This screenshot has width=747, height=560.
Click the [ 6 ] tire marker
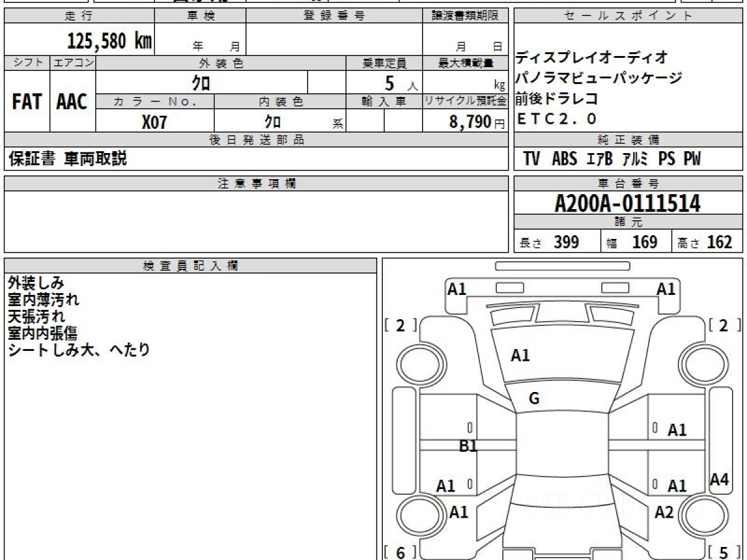click(400, 552)
